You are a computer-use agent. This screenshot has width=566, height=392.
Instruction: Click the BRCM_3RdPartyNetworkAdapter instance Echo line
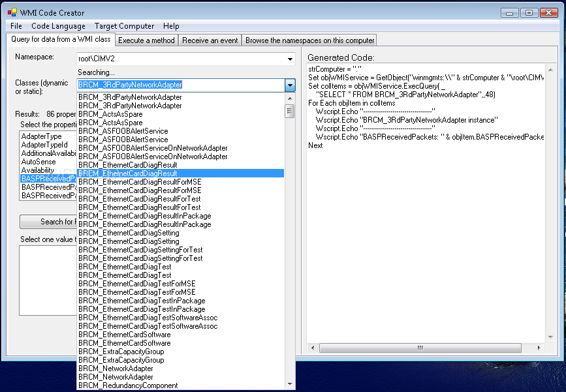(407, 120)
